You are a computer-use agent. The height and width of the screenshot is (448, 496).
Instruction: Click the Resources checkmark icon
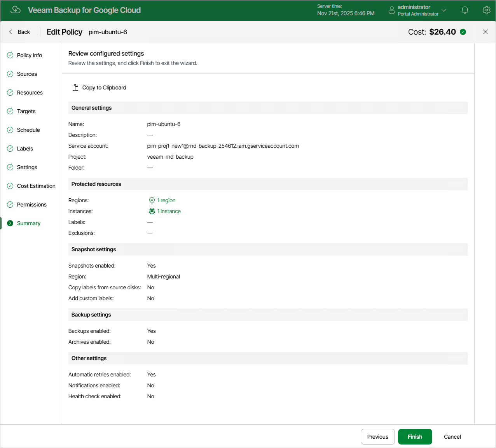(10, 93)
